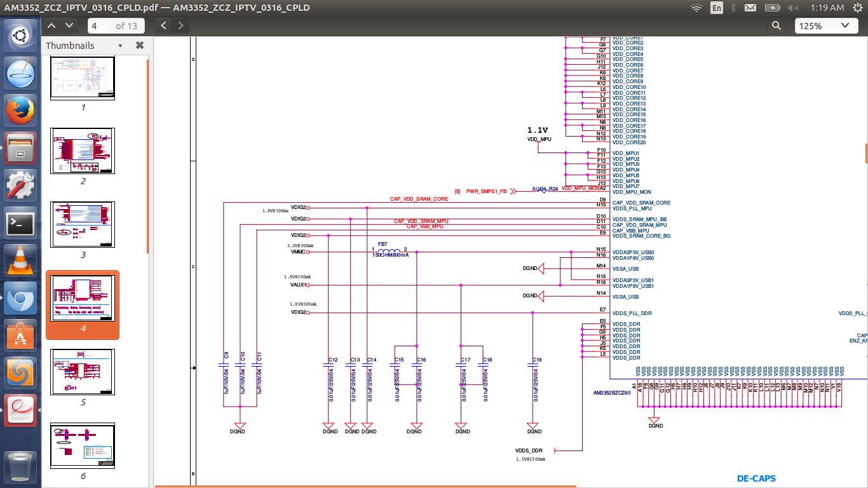
Task: Select page 1 thumbnail
Action: 83,78
